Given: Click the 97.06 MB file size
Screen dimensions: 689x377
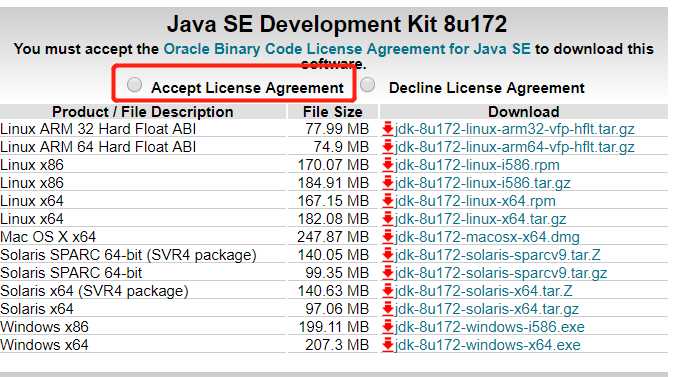Looking at the screenshot, I should click(x=337, y=309).
